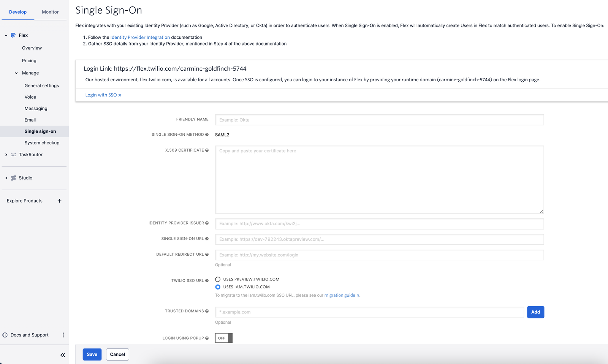Open the X.509 Certificate help tooltip icon
This screenshot has width=608, height=364.
pos(207,150)
